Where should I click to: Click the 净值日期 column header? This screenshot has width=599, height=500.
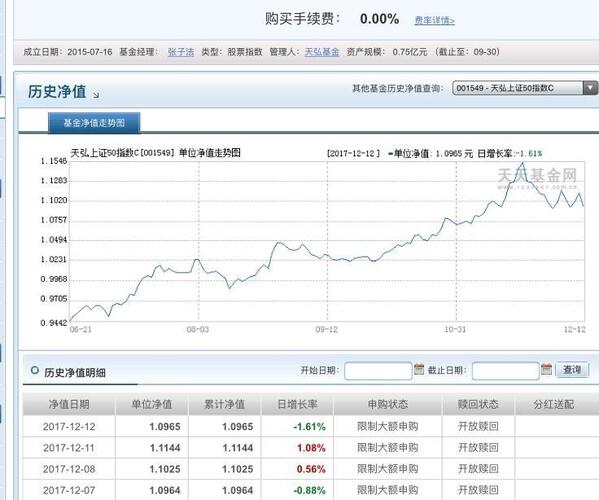coord(69,404)
